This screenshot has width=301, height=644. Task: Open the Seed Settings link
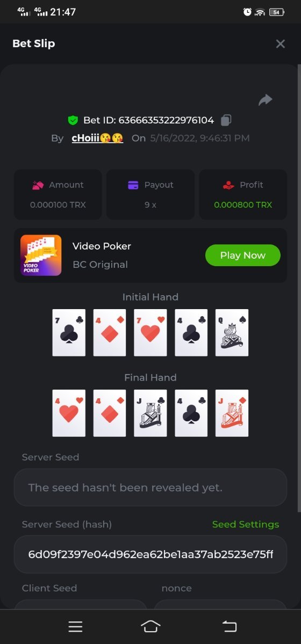[x=246, y=524]
